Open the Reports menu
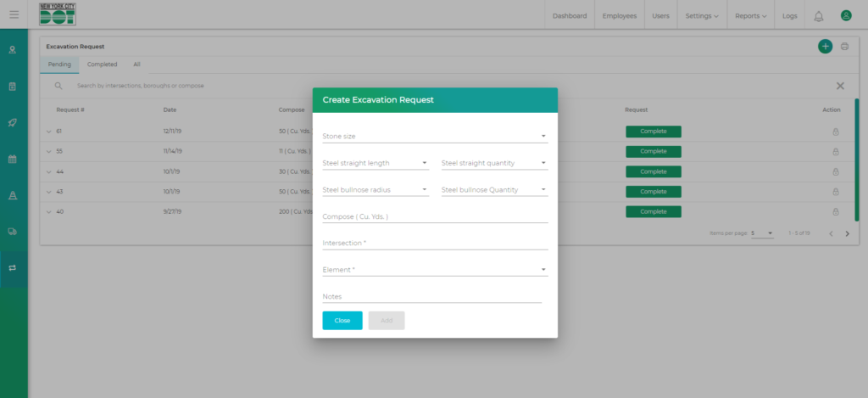This screenshot has width=868, height=398. coord(751,15)
